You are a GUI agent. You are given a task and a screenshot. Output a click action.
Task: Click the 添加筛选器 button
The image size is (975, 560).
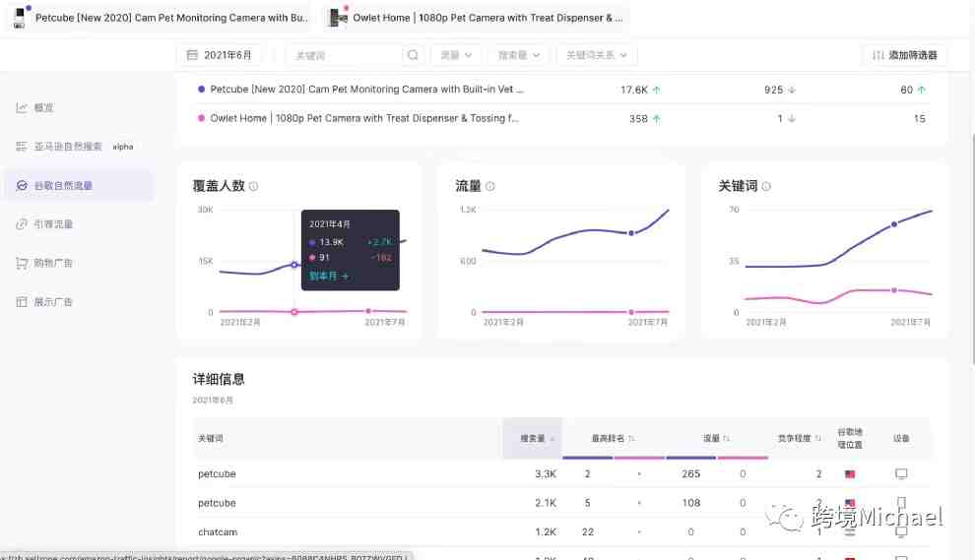pyautogui.click(x=904, y=55)
